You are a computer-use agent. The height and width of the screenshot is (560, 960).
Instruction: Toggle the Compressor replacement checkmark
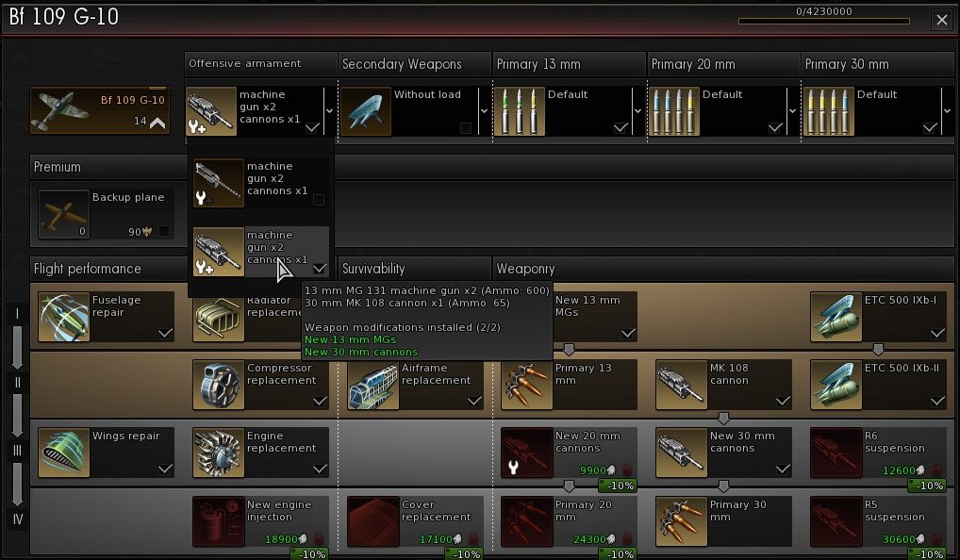coord(320,401)
